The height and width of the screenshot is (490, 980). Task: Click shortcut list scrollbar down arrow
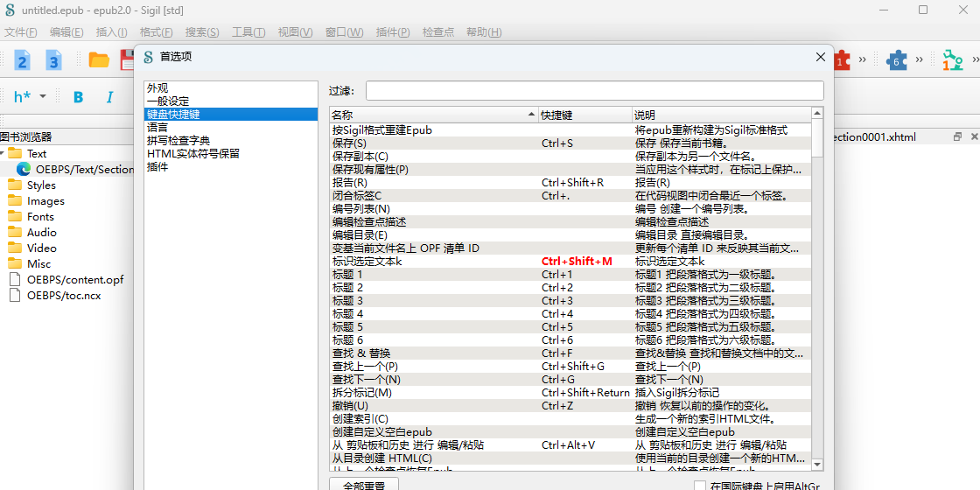(817, 465)
